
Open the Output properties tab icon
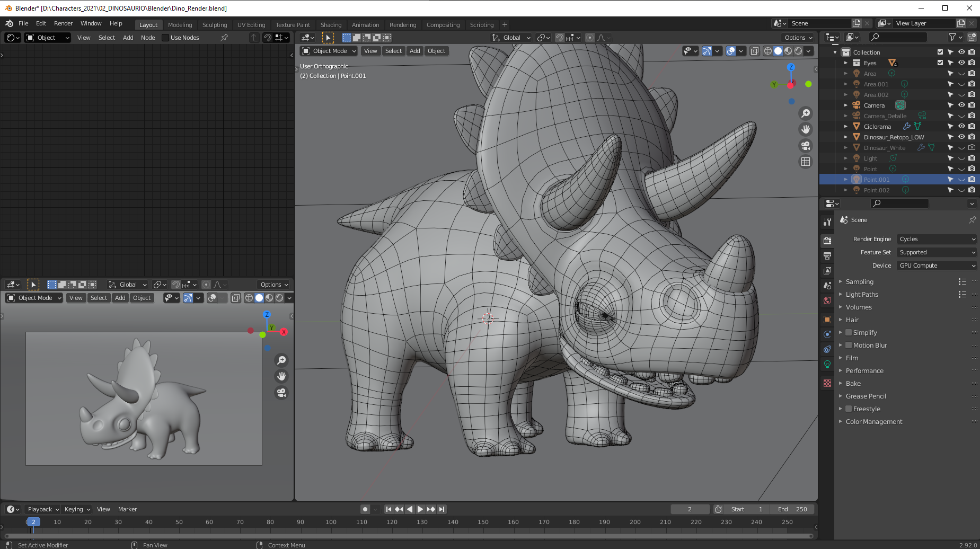827,256
